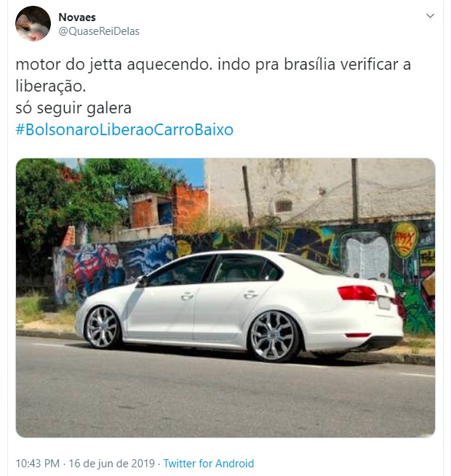
Task: Click the 10:43 PM timestamp
Action: 37,464
